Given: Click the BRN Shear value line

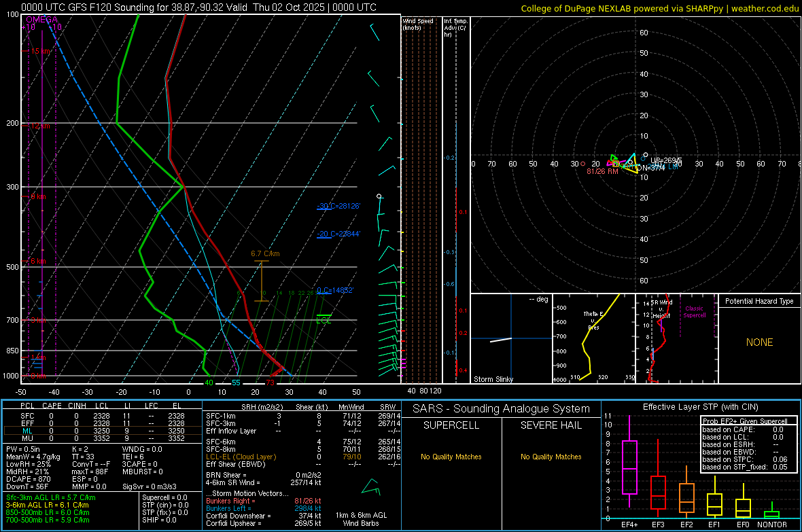Looking at the screenshot, I should click(264, 475).
